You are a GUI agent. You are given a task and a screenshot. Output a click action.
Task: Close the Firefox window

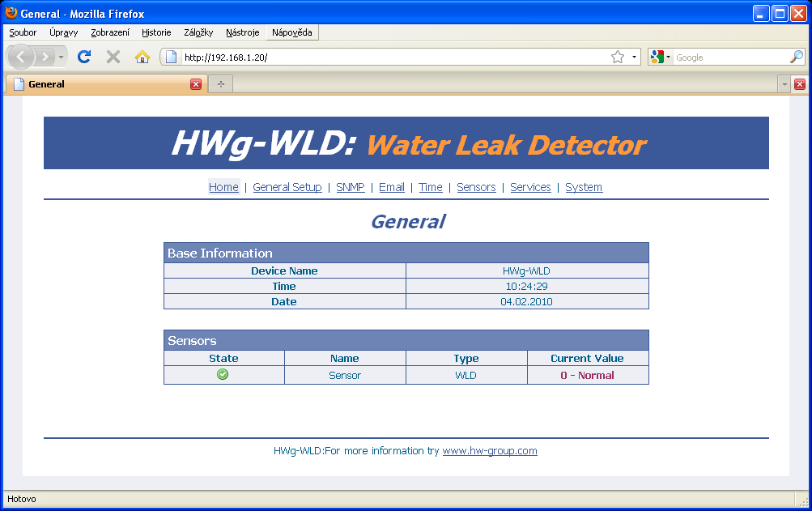(x=798, y=14)
